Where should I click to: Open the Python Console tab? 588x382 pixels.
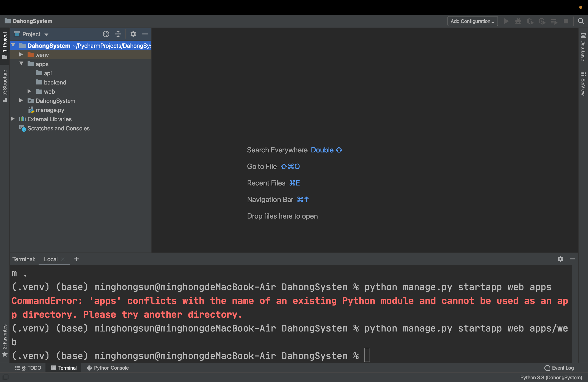pyautogui.click(x=108, y=368)
